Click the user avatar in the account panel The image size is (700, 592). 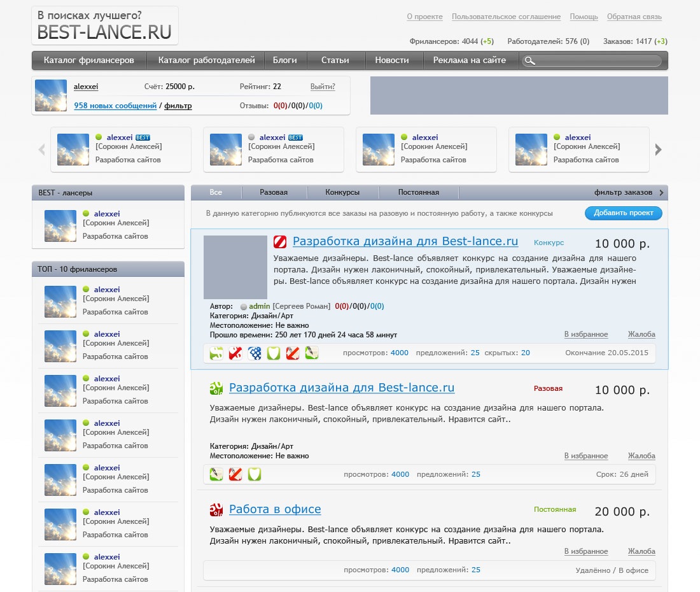(51, 95)
